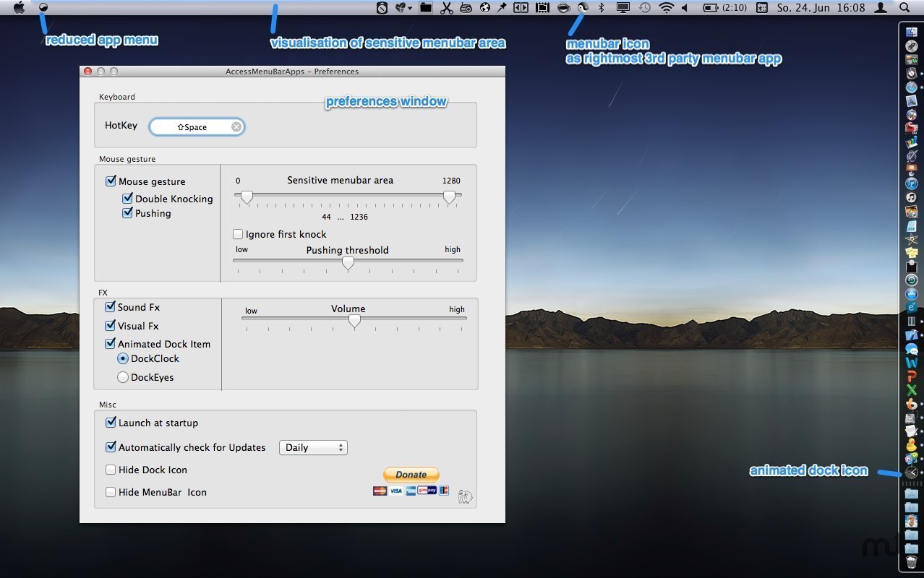Click the AccessMenuBarApps yin-yang menubar icon
This screenshot has width=924, height=578.
(x=583, y=8)
